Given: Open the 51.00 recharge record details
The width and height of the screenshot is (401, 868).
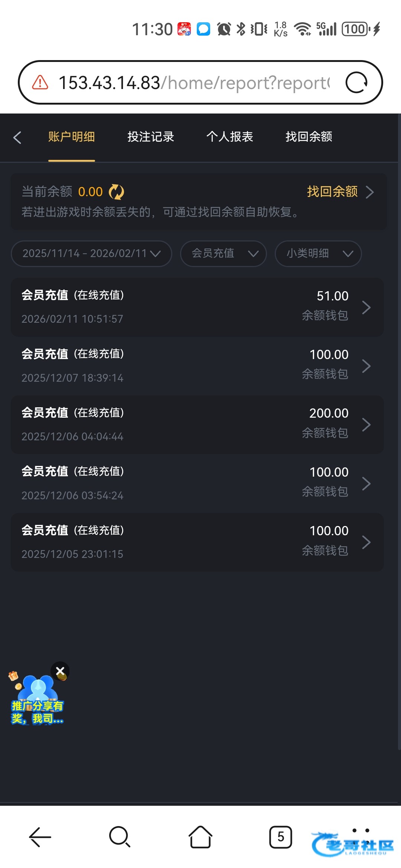Looking at the screenshot, I should coord(197,307).
